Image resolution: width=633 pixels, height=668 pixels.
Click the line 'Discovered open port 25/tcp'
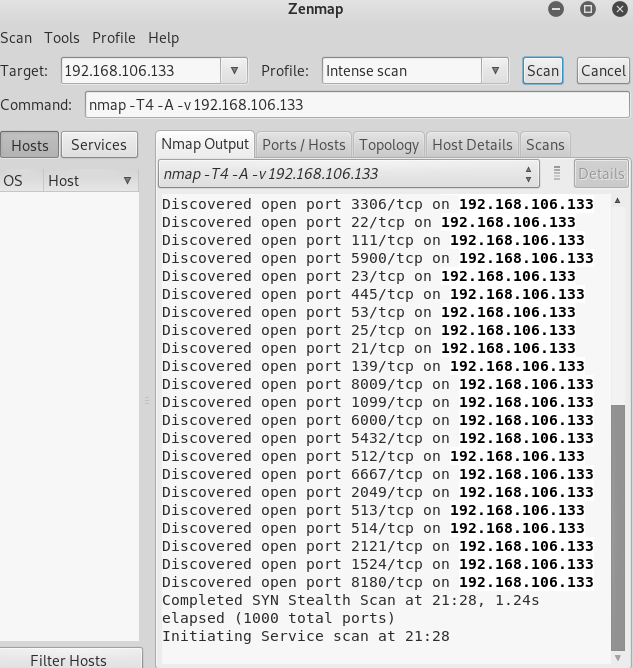tap(368, 330)
